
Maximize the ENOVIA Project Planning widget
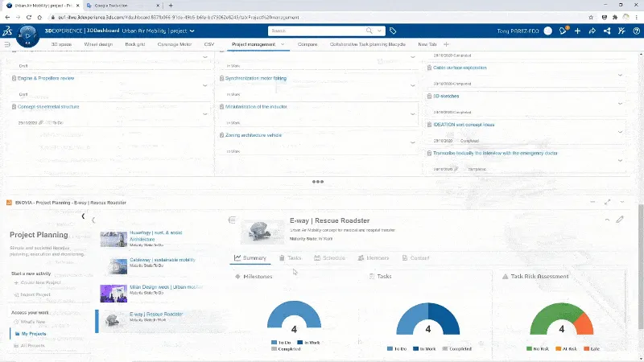click(x=607, y=202)
